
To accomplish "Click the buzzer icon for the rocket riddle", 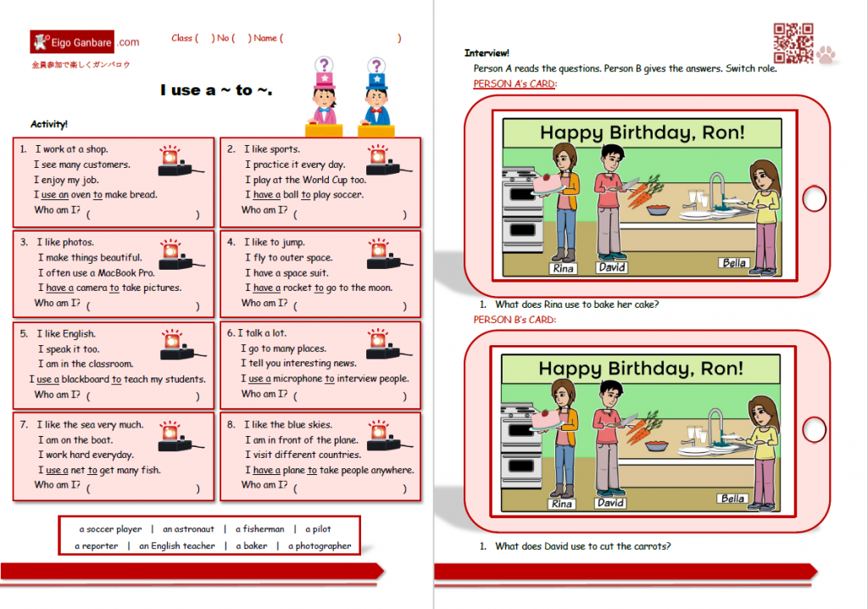I will tap(381, 254).
